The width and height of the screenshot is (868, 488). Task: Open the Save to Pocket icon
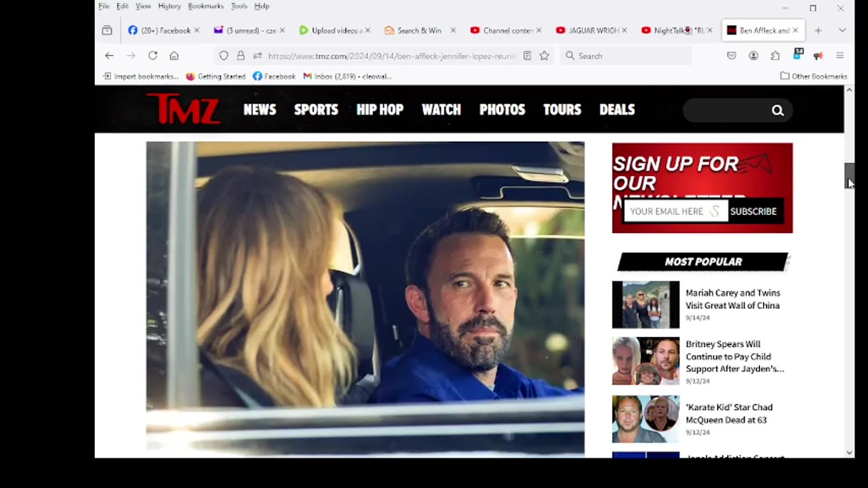731,56
